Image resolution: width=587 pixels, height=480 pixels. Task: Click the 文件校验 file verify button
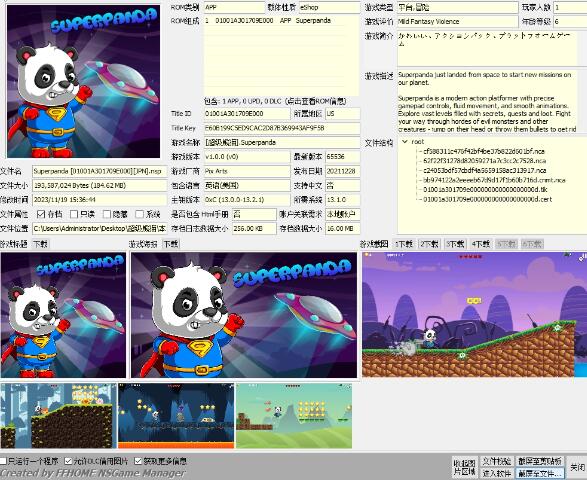(x=496, y=461)
